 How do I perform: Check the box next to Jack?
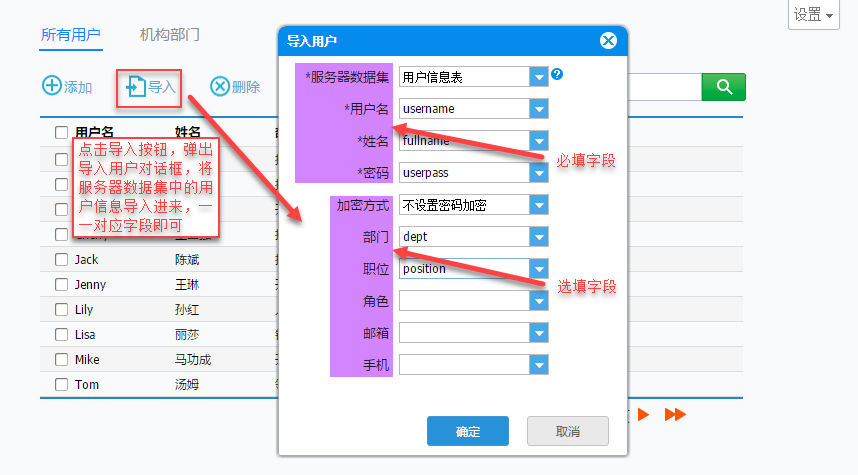[61, 259]
